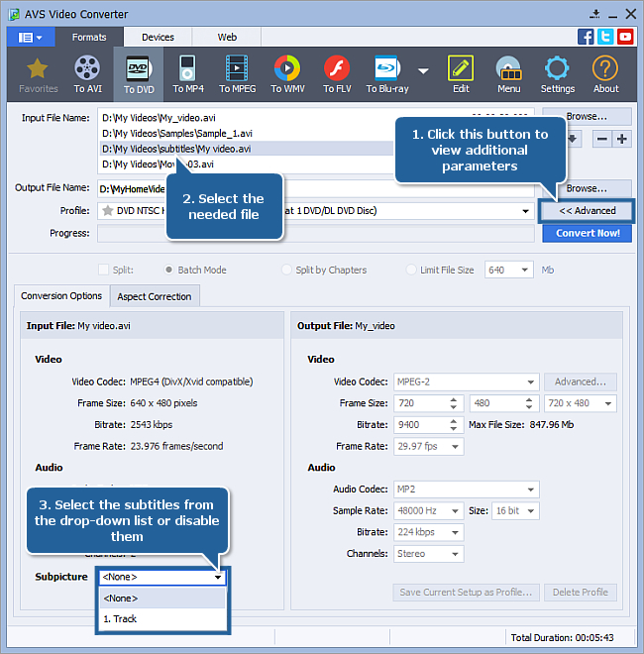This screenshot has width=644, height=654.
Task: Click the Output File Name field
Action: 316,189
